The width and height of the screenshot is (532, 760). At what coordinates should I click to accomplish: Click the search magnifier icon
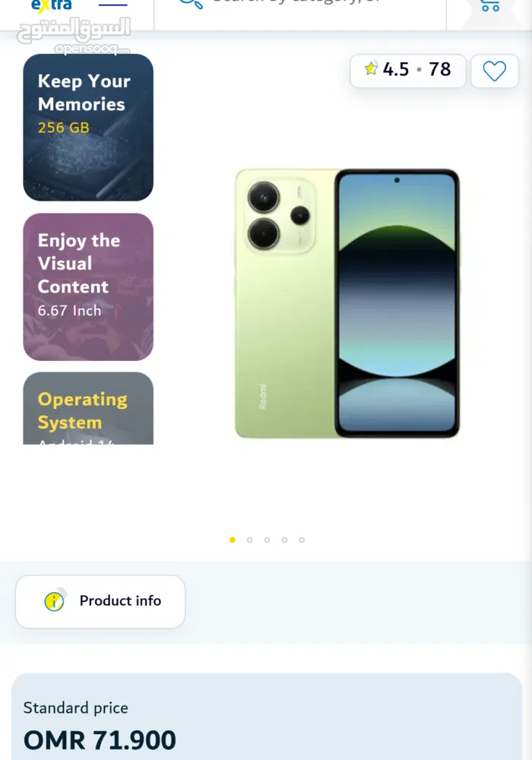click(191, 4)
